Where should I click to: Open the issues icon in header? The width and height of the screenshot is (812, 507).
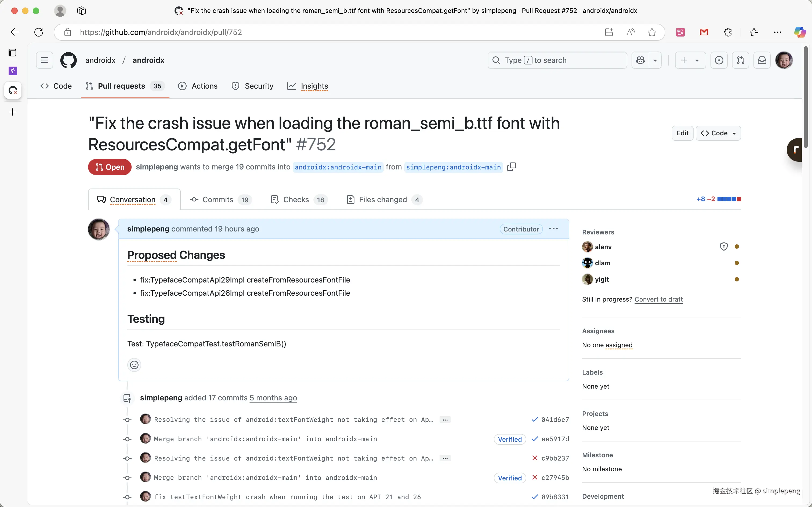point(719,60)
